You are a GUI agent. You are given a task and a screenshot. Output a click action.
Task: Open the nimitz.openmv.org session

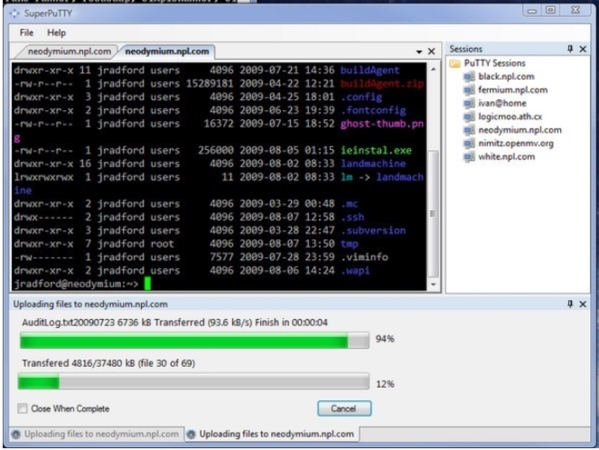516,143
